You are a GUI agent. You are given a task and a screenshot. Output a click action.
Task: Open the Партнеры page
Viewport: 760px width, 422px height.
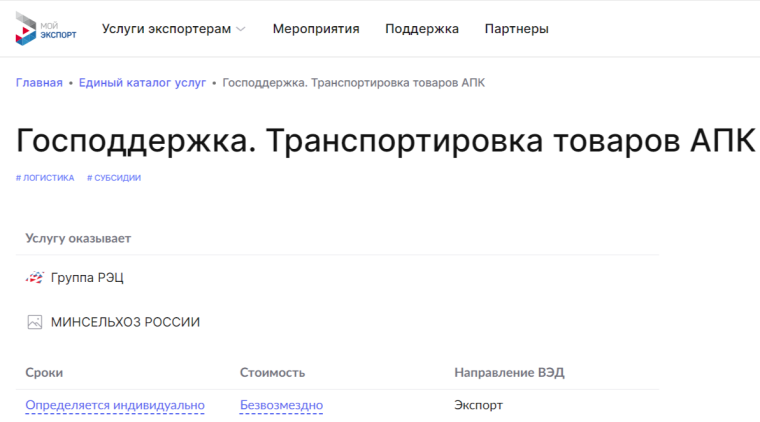pyautogui.click(x=517, y=29)
